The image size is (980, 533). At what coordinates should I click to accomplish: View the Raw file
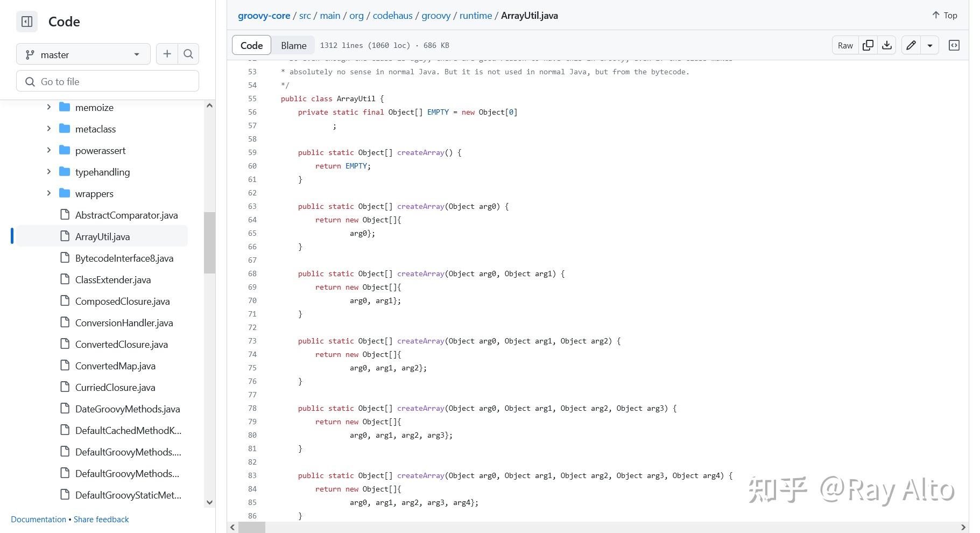coord(844,45)
